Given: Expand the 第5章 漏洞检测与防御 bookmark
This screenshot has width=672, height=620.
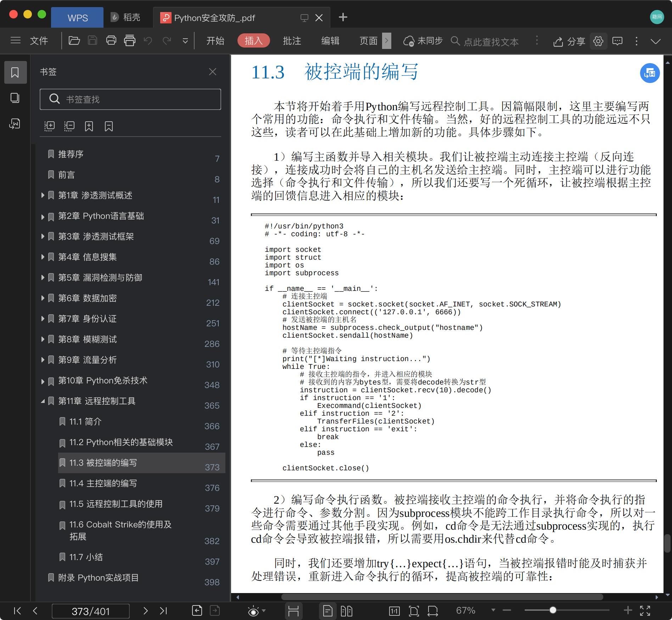Looking at the screenshot, I should (43, 277).
